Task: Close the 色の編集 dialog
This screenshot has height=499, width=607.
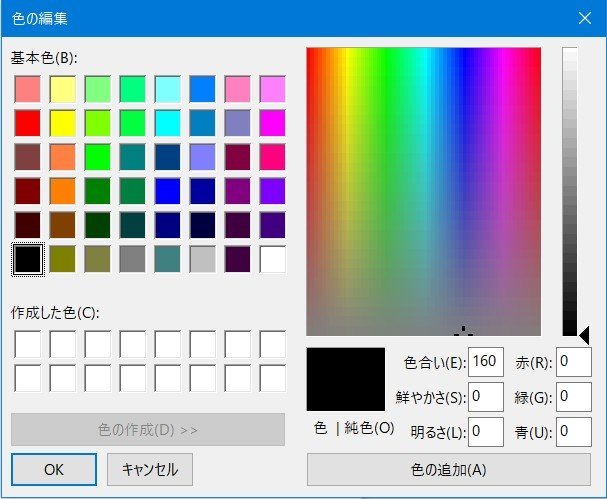Action: 585,18
